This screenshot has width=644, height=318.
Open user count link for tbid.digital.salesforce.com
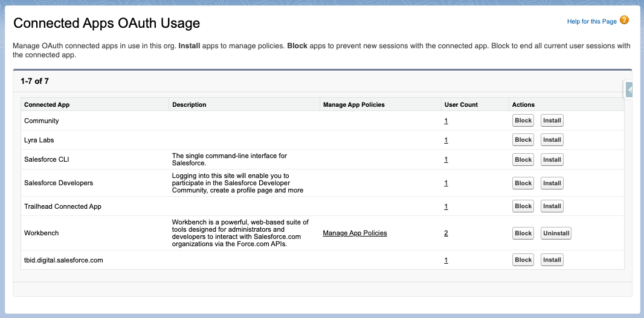(446, 260)
